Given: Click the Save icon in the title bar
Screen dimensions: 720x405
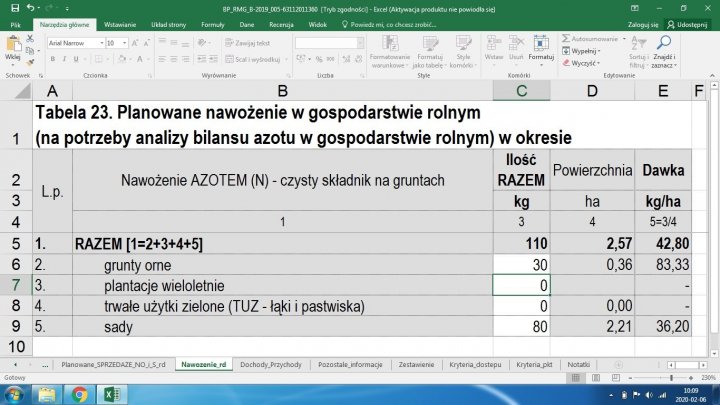Looking at the screenshot, I should coord(15,8).
